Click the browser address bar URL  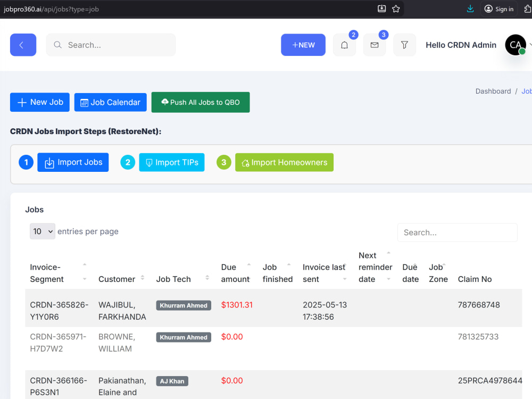coord(51,9)
